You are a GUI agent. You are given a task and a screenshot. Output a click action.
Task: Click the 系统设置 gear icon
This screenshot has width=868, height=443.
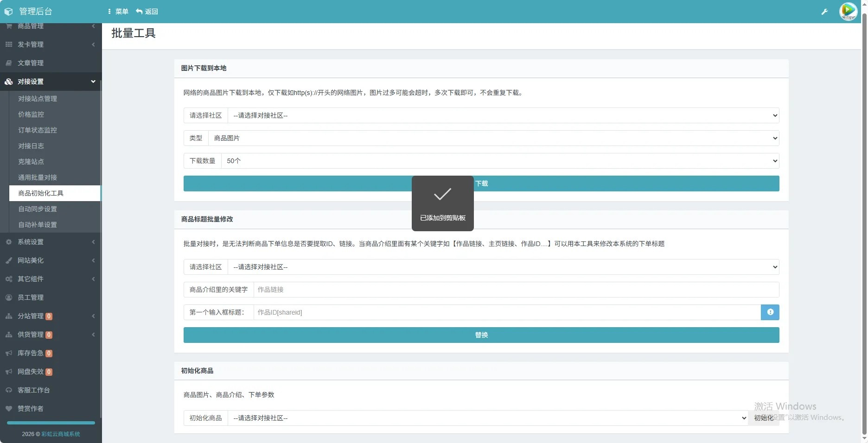tap(8, 242)
